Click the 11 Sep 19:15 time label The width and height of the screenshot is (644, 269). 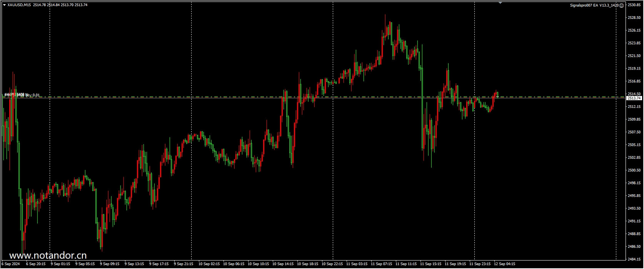455,264
